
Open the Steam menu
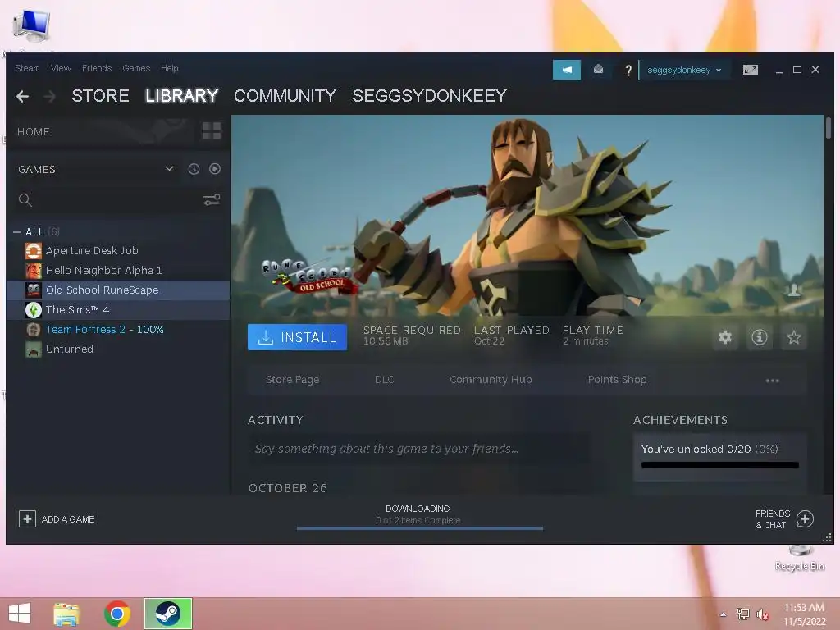point(27,69)
